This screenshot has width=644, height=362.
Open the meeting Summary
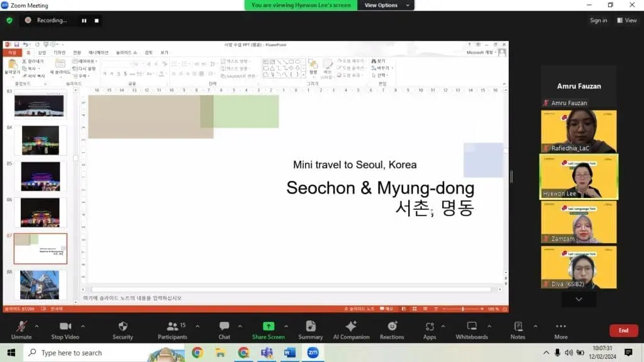pos(310,329)
